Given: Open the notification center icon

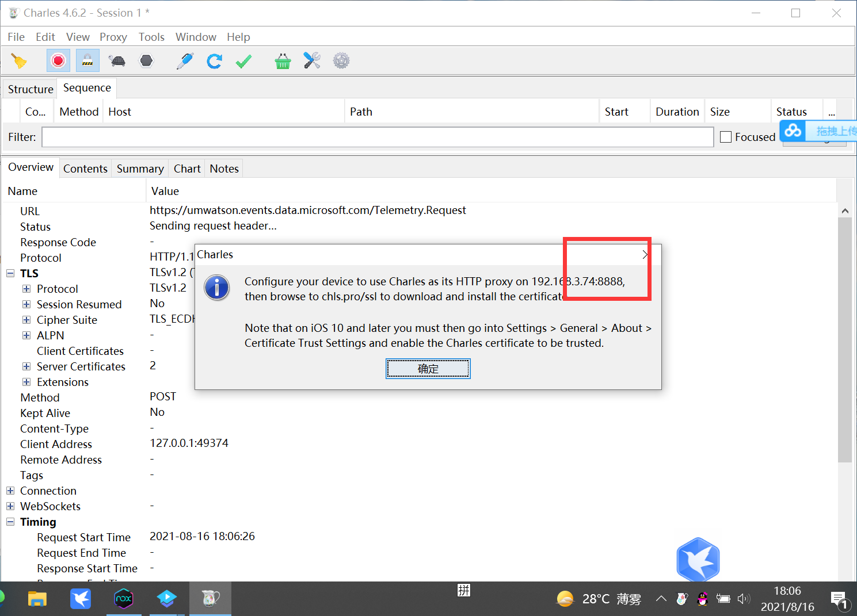Looking at the screenshot, I should tap(840, 600).
